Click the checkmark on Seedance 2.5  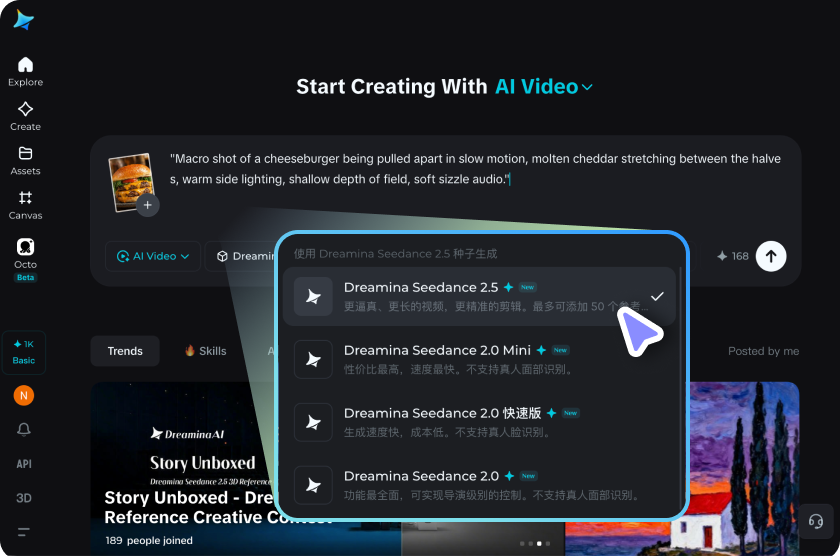tap(657, 296)
